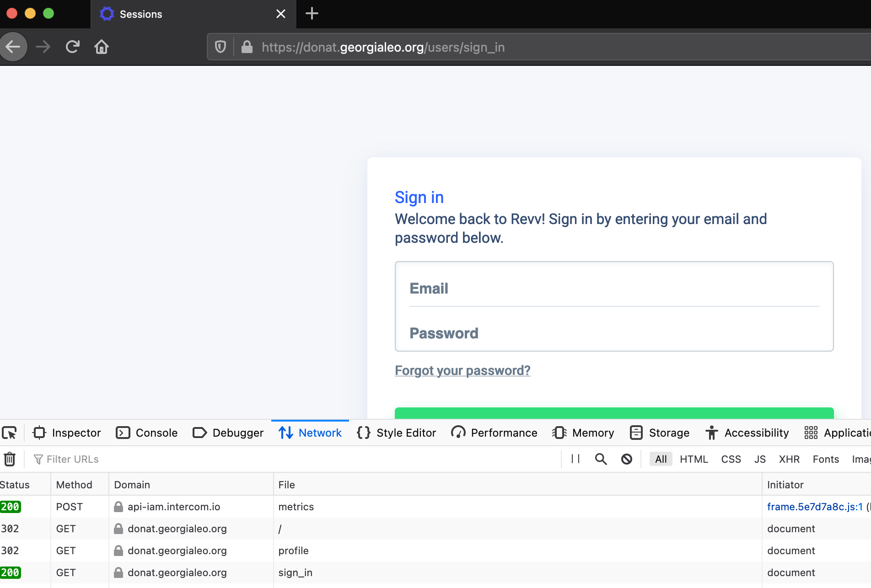The image size is (871, 588).
Task: Sort requests by Status column
Action: tap(25, 485)
